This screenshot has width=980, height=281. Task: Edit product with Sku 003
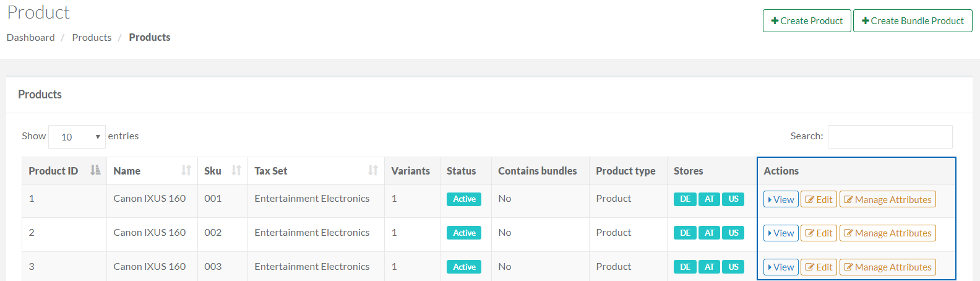819,267
